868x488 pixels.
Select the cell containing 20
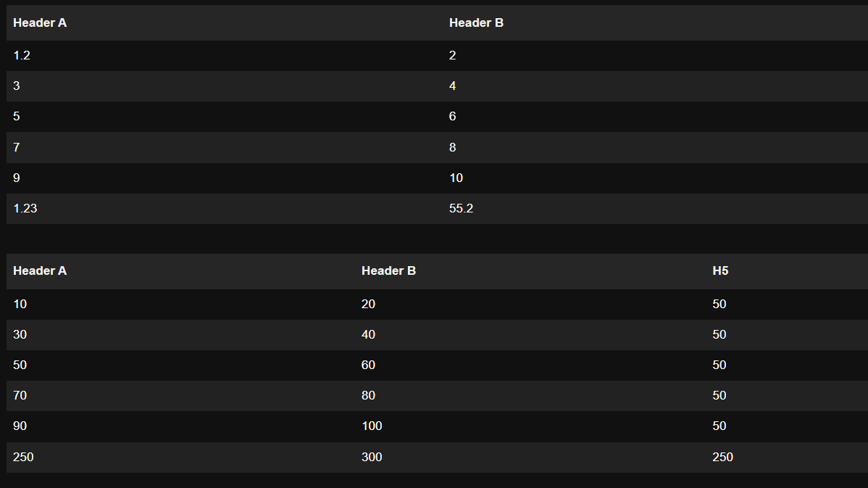coord(368,304)
